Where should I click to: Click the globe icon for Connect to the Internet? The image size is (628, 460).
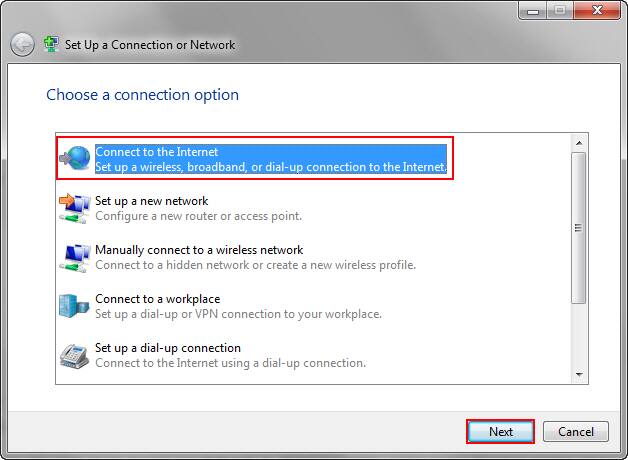(75, 159)
